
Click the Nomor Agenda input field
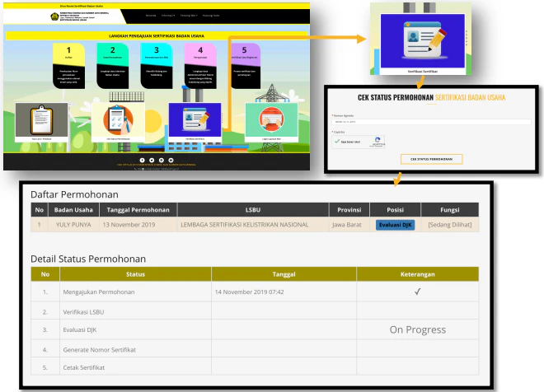click(431, 122)
